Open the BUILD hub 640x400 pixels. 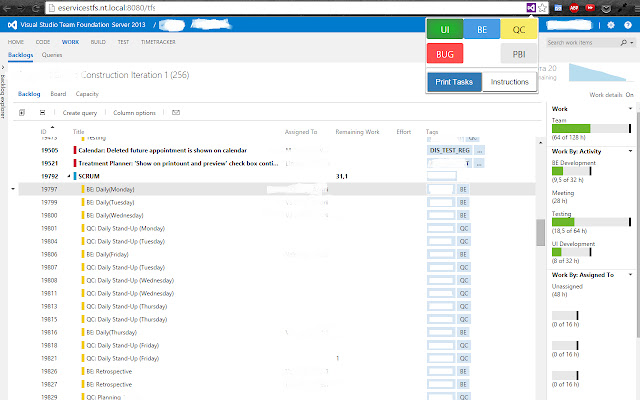coord(98,42)
